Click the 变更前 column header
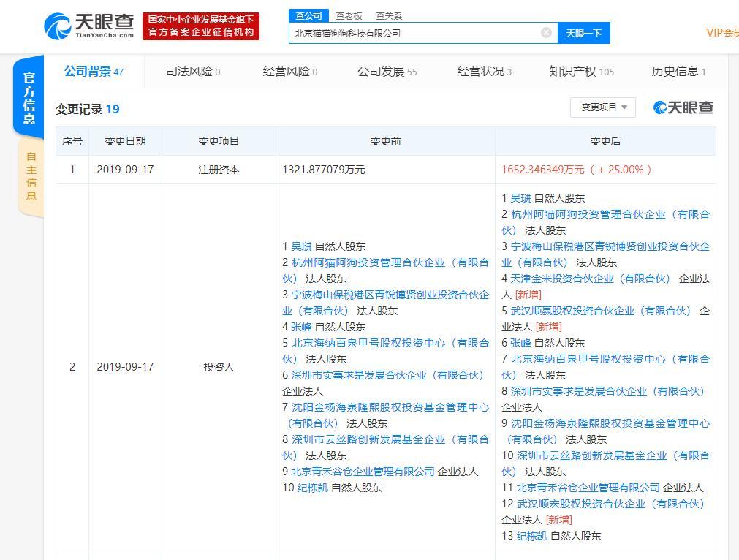This screenshot has width=739, height=560. tap(385, 141)
